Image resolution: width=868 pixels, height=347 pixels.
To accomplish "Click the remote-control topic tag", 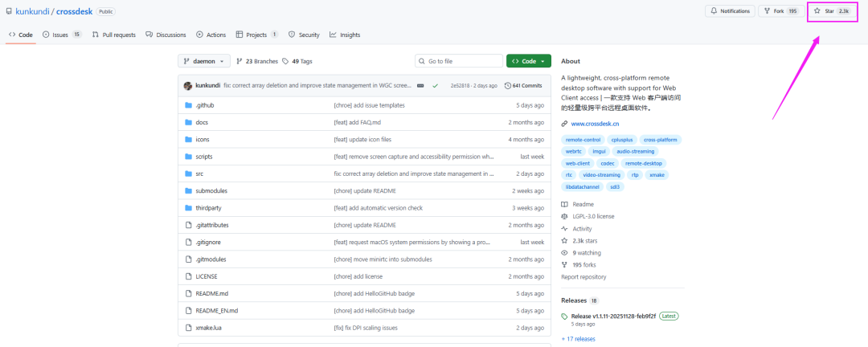I will click(x=583, y=139).
